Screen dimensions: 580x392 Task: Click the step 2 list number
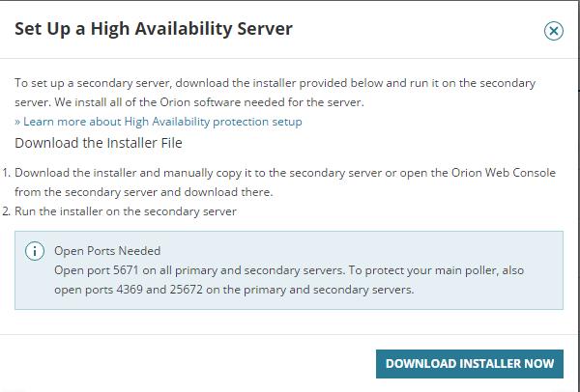coord(6,210)
